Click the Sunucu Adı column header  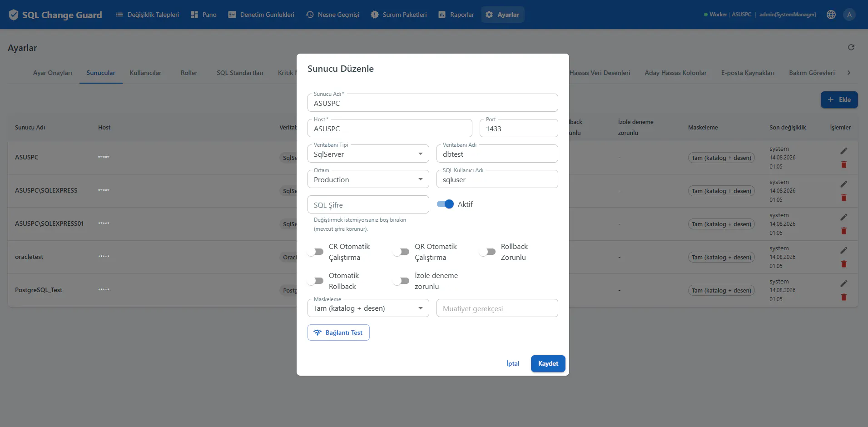tap(30, 127)
